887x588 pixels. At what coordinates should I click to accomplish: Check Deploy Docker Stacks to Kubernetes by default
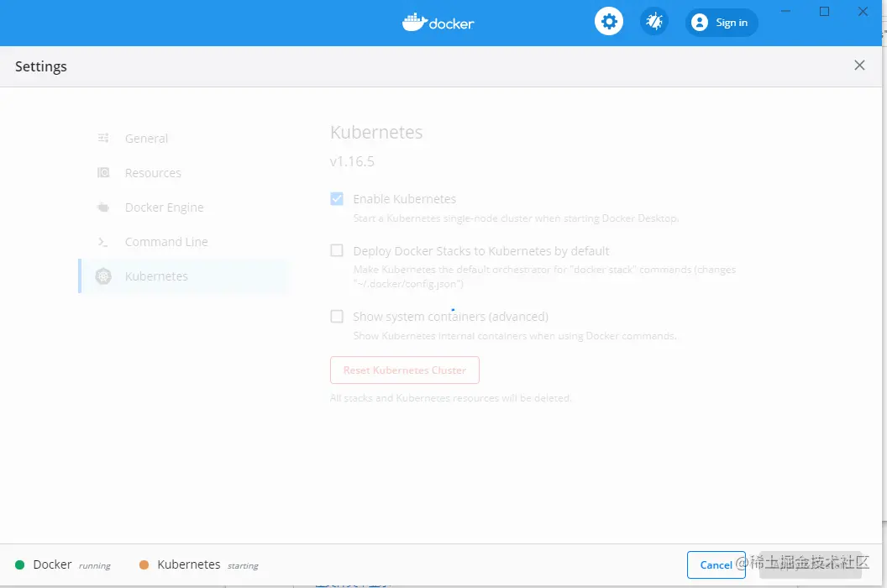(x=337, y=250)
